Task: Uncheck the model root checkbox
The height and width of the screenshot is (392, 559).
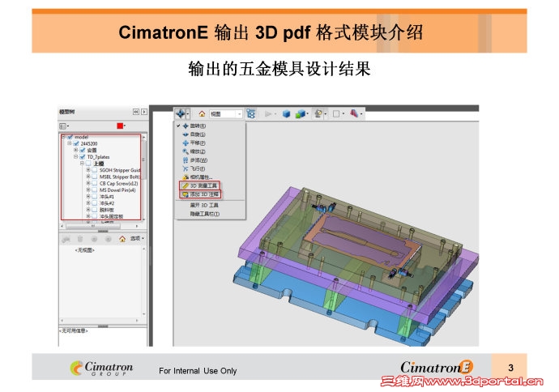Action: [70, 137]
